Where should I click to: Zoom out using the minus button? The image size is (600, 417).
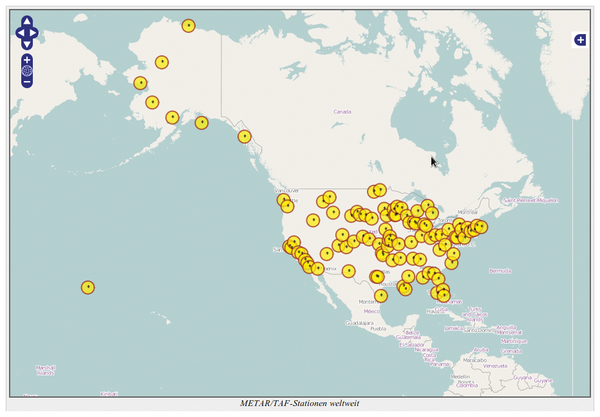tap(27, 81)
